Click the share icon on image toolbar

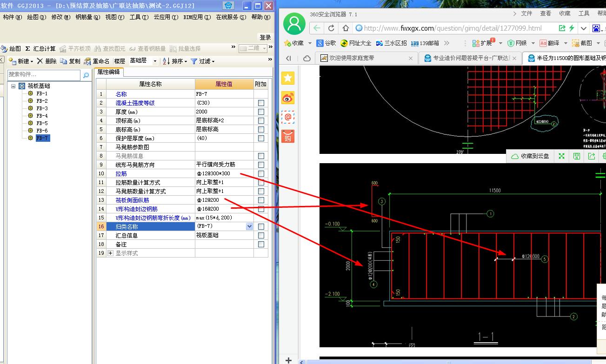(591, 156)
